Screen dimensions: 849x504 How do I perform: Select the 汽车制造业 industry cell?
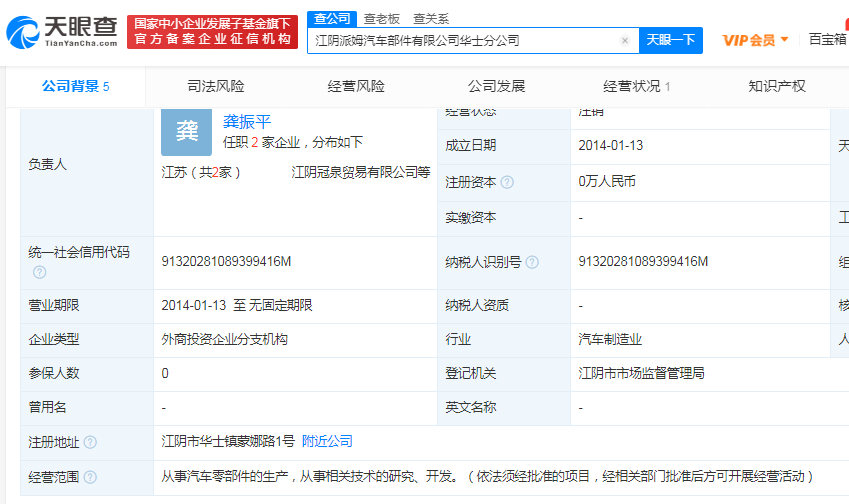(x=610, y=339)
